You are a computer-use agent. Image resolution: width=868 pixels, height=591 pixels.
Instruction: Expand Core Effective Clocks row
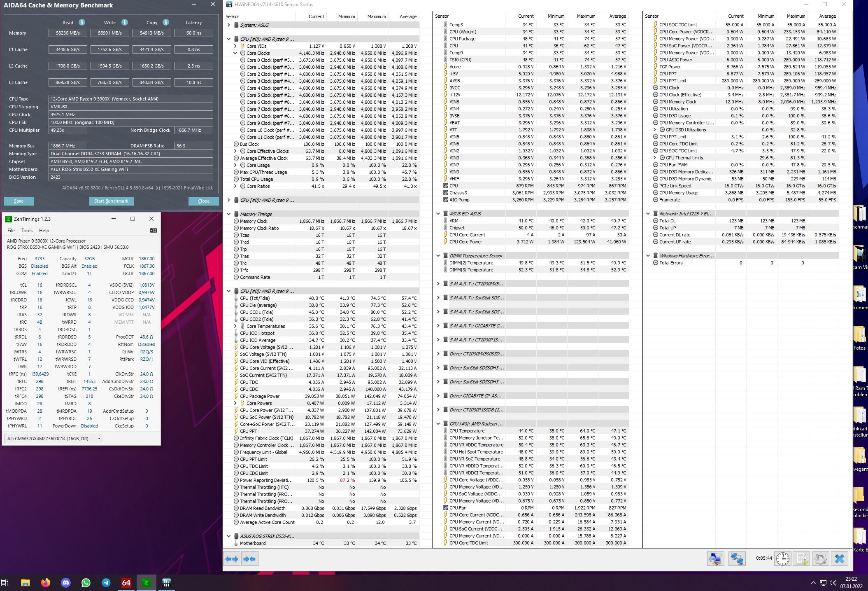[x=235, y=151]
